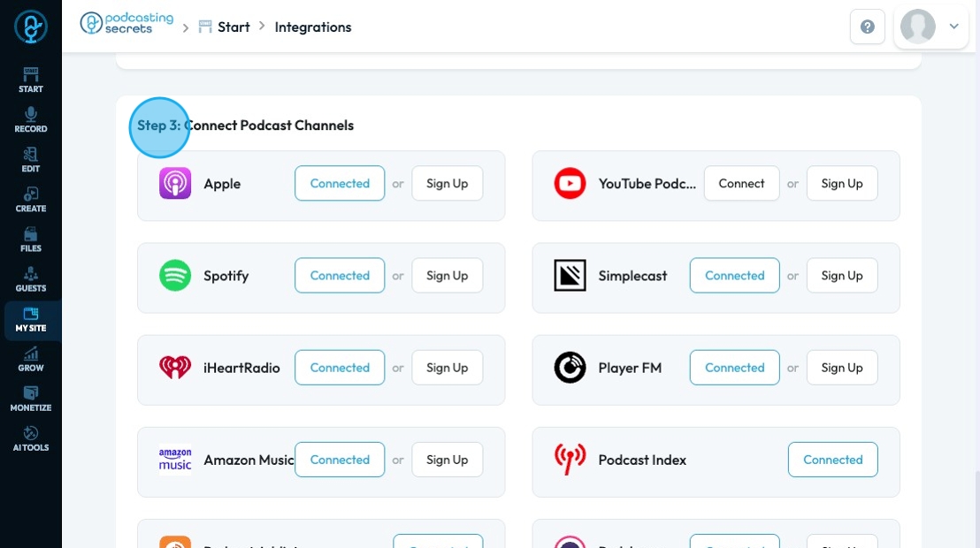Viewport: 980px width, 548px height.
Task: Click the Apple Podcasts icon
Action: click(x=175, y=183)
